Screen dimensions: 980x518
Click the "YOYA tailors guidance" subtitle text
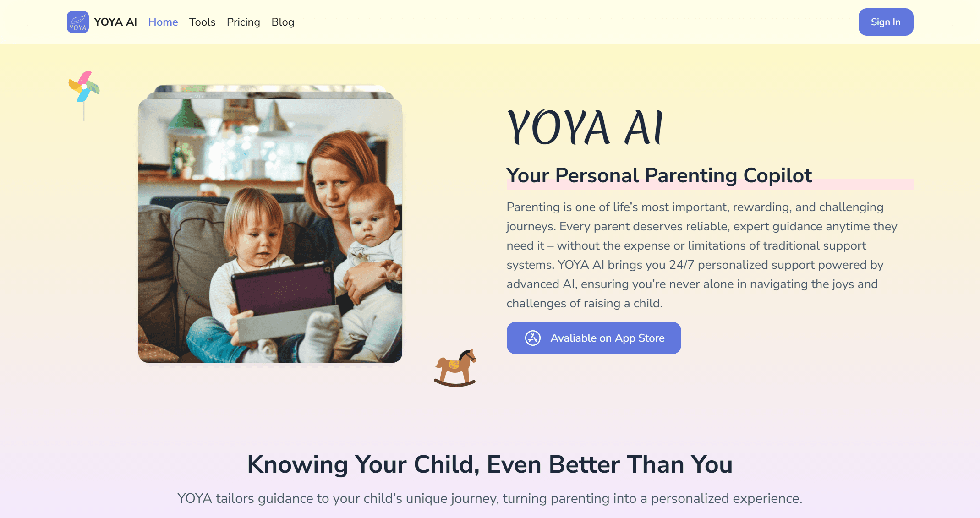(x=490, y=498)
